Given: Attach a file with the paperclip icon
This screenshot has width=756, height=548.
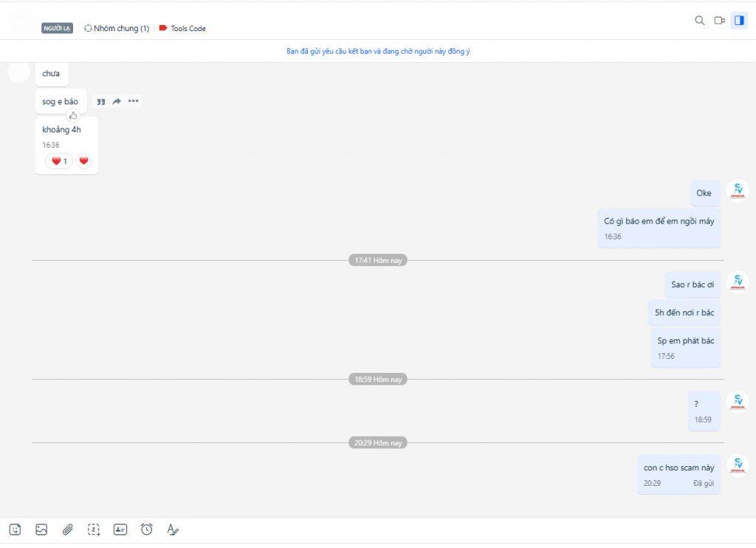Looking at the screenshot, I should [x=67, y=530].
